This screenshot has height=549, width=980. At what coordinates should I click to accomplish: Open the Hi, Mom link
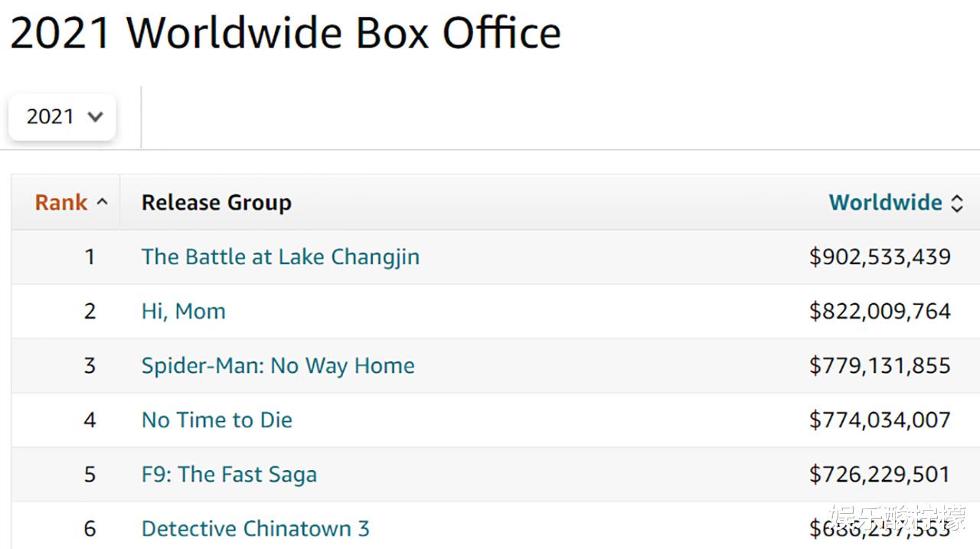183,312
